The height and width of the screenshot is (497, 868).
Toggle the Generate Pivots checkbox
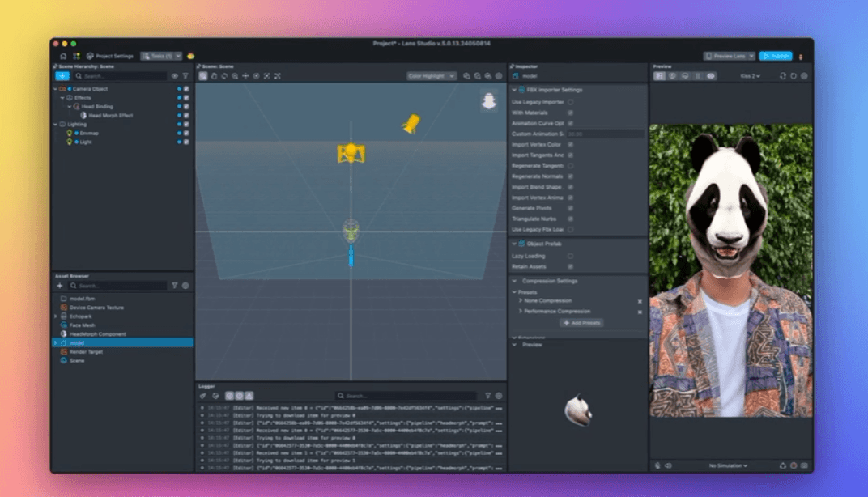[x=570, y=208]
